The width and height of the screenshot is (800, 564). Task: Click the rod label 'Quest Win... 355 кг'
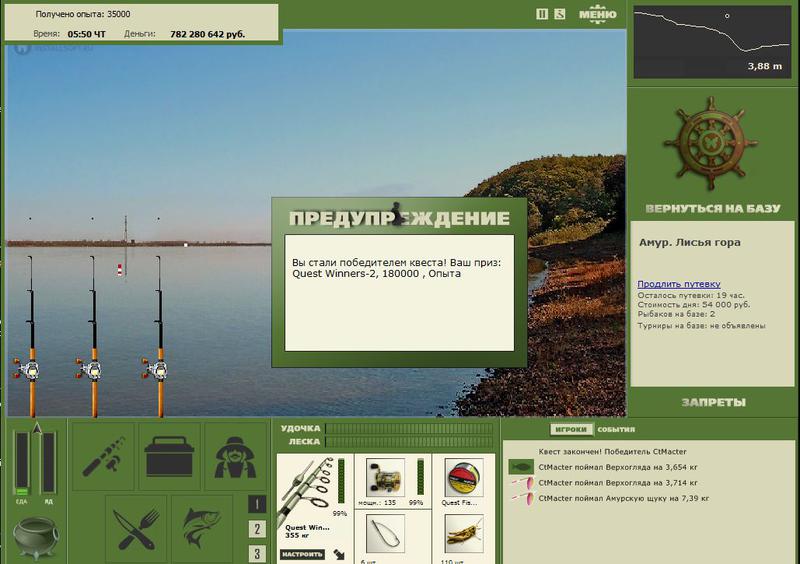(307, 531)
